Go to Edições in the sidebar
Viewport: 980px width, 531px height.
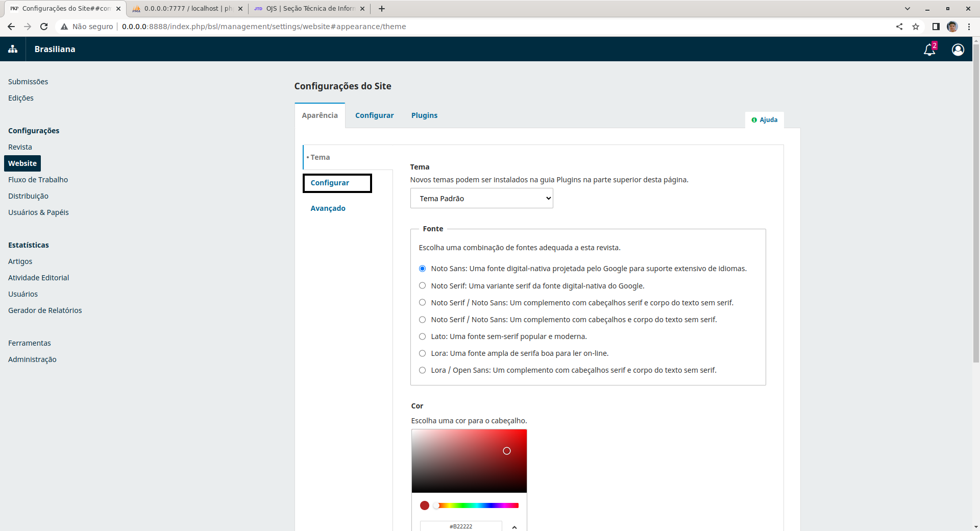(x=21, y=98)
